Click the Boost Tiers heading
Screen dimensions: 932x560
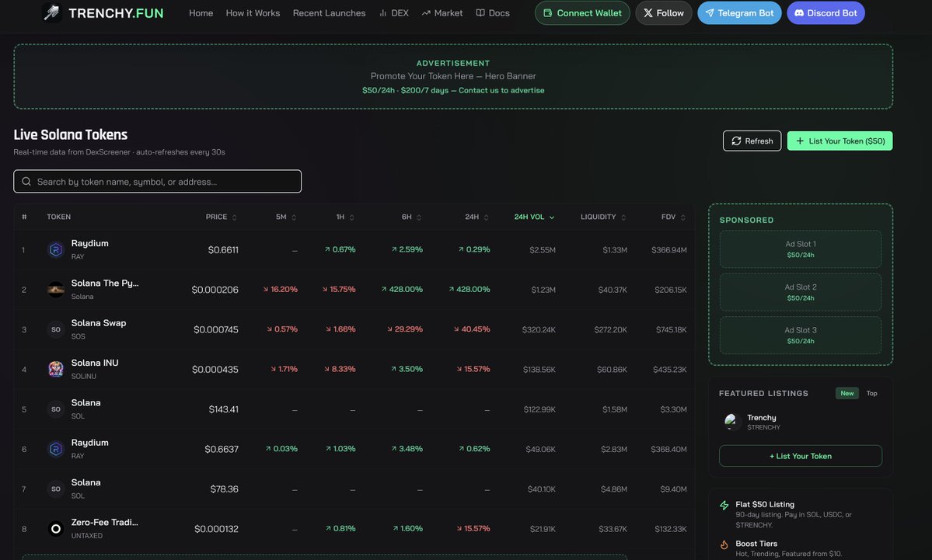point(756,544)
